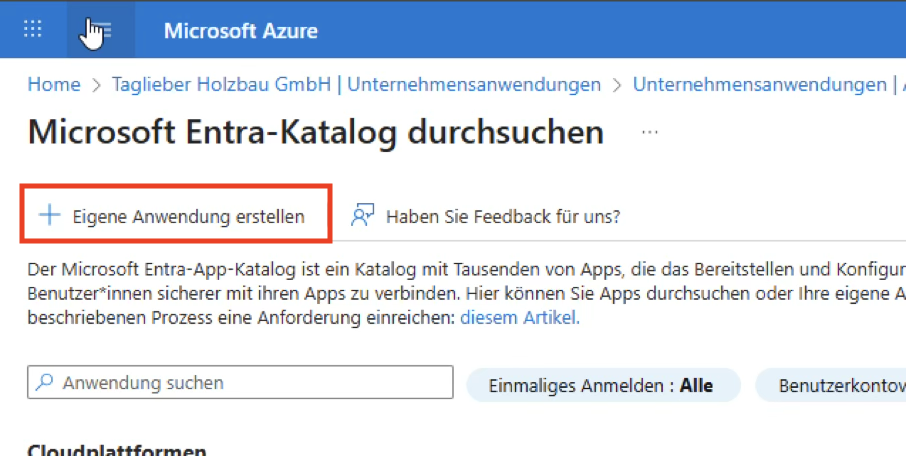Show the portal menu via hamburger icon
The image size is (906, 456).
pos(100,30)
